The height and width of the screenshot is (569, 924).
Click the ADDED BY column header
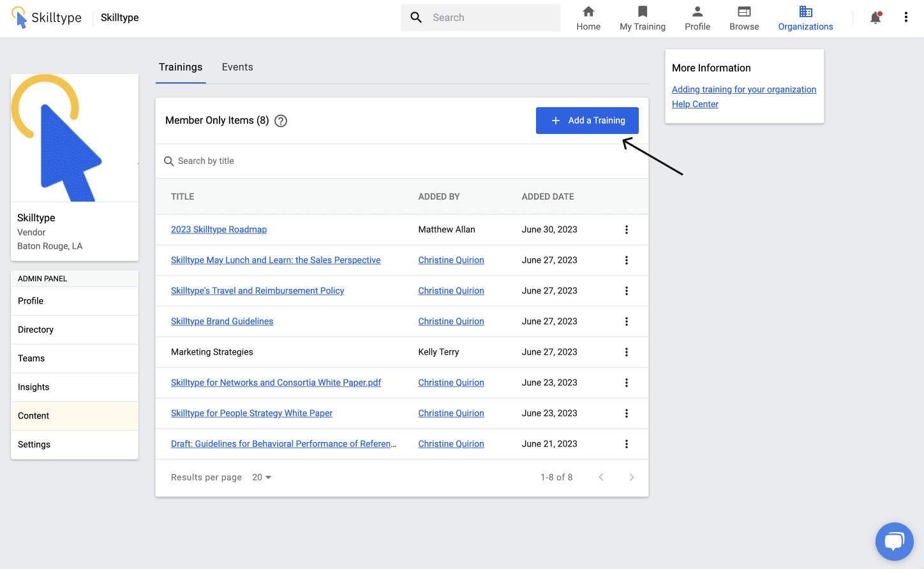coord(439,196)
